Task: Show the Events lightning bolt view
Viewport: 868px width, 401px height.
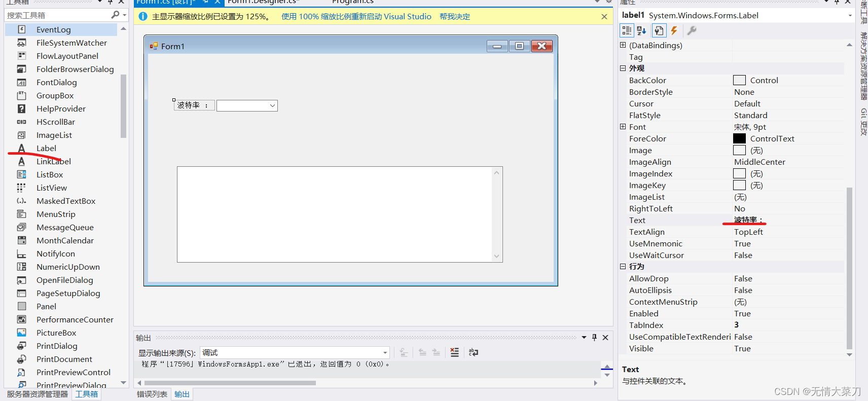Action: point(674,30)
